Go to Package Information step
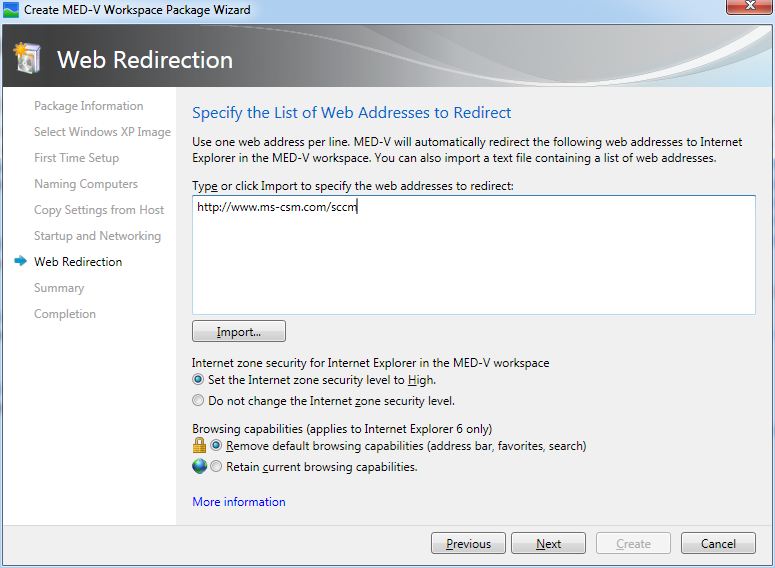The height and width of the screenshot is (568, 775). 88,106
